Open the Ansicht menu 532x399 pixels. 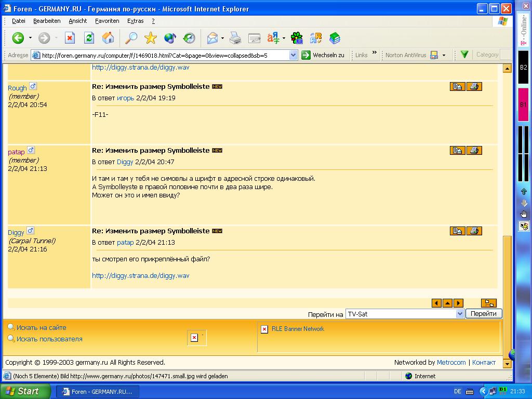coord(78,21)
